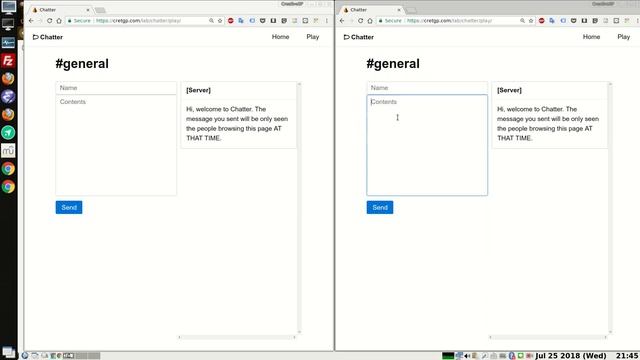Open translate extension icon in left window

pos(241,20)
